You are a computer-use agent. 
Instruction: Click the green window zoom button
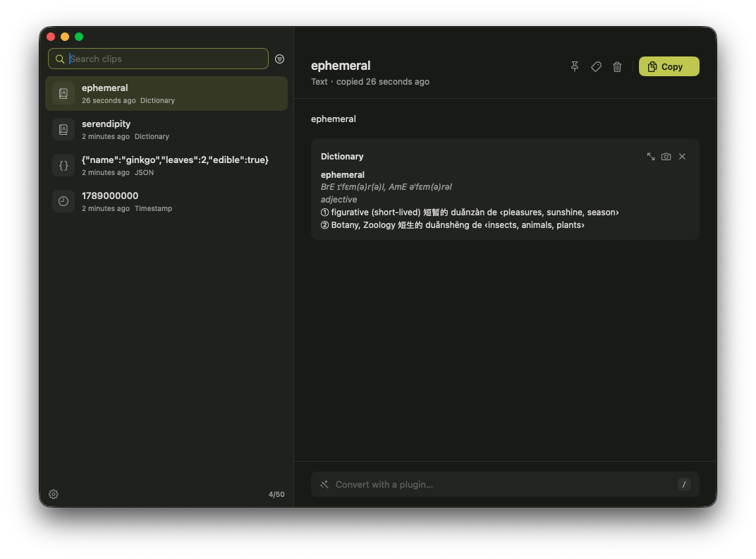[79, 37]
